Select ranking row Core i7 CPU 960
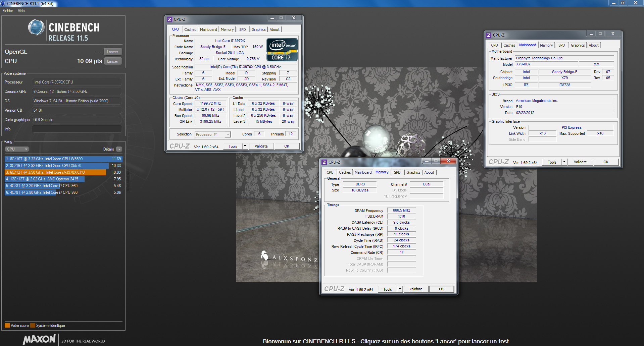The width and height of the screenshot is (644, 346). [x=63, y=186]
